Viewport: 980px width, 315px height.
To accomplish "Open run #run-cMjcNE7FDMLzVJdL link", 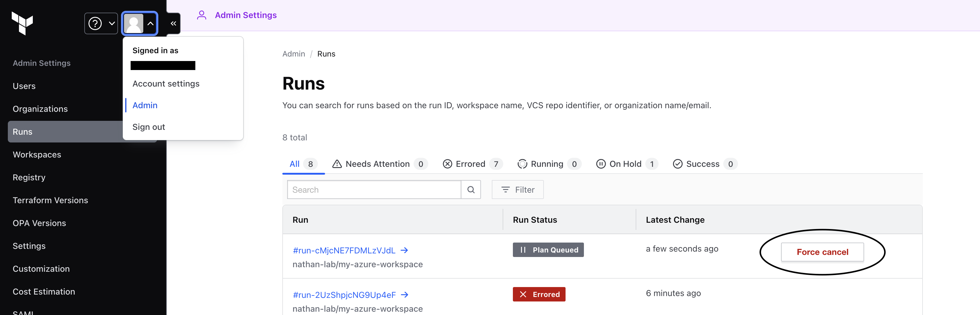I will (343, 250).
